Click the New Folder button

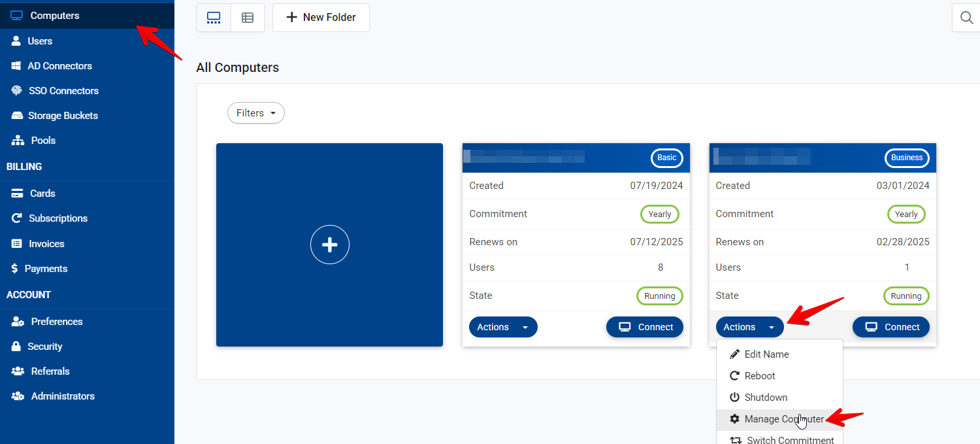321,18
